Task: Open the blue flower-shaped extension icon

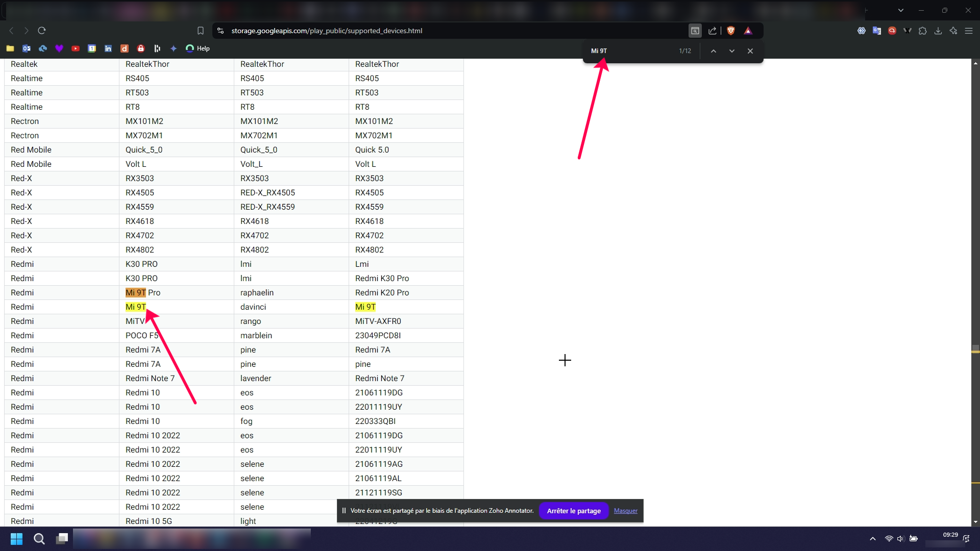Action: pos(862,31)
